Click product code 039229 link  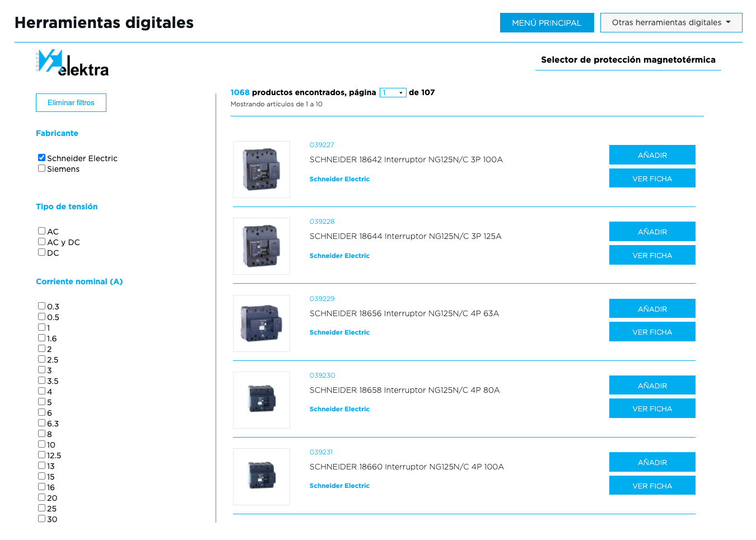322,299
